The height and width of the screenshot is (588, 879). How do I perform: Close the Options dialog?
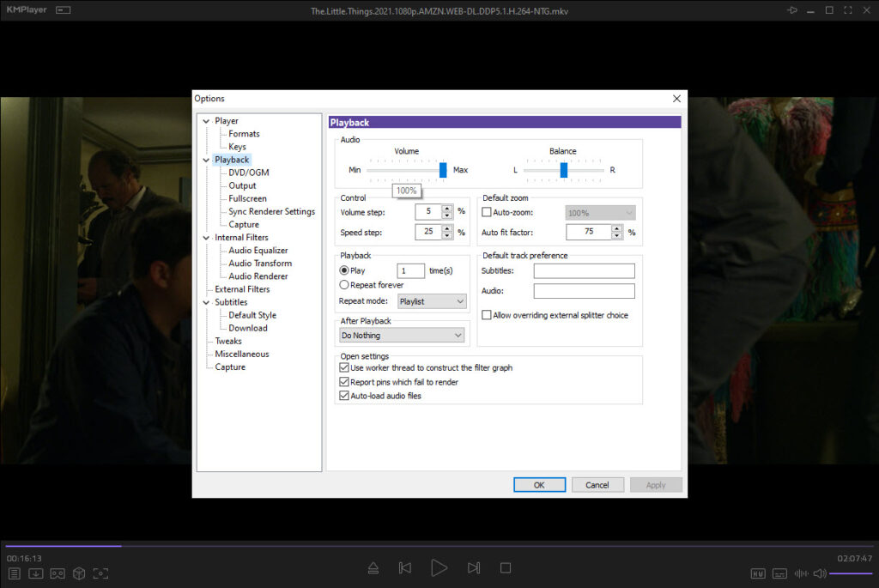click(676, 99)
